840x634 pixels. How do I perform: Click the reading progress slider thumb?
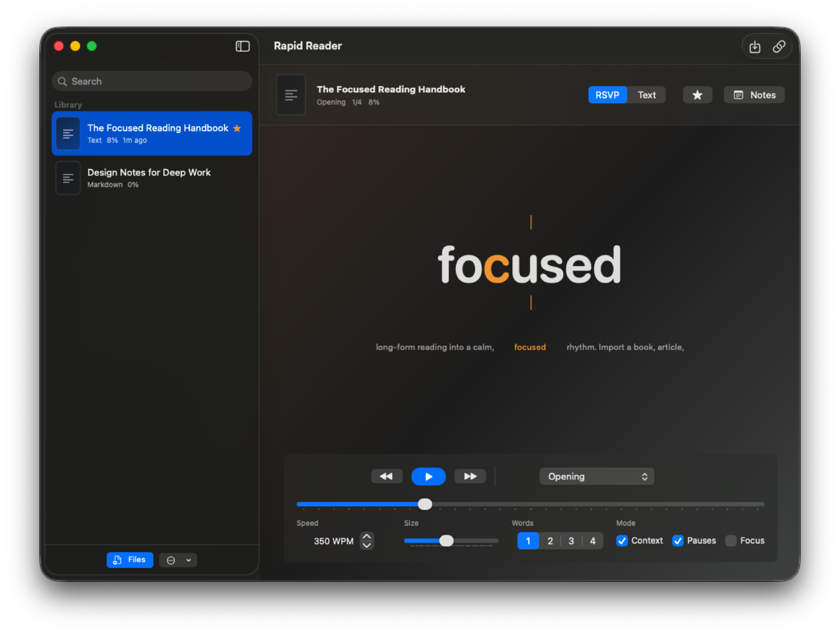[425, 504]
